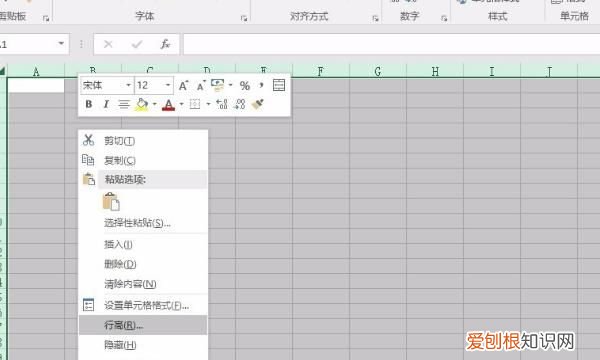The width and height of the screenshot is (600, 360).
Task: Click the borders icon in mini toolbar
Action: (x=195, y=104)
